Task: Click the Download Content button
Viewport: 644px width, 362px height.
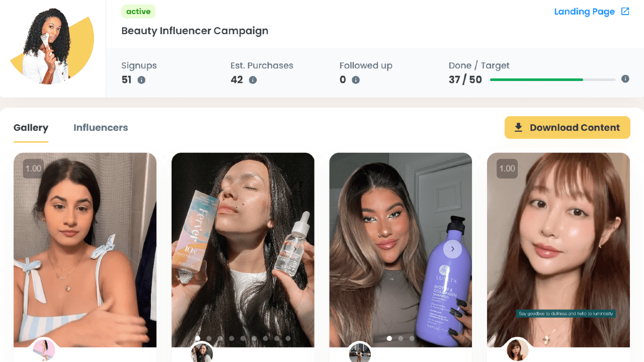Action: click(x=567, y=128)
